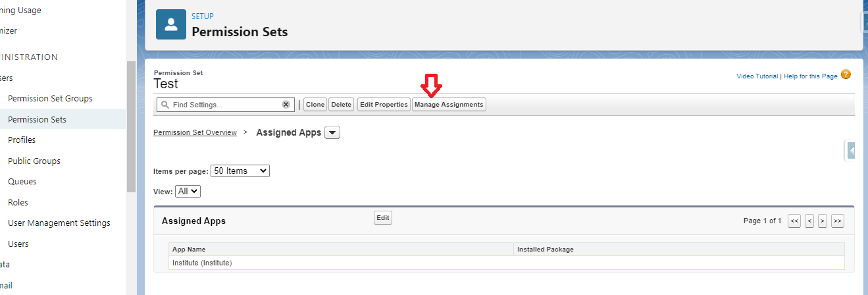The image size is (868, 295).
Task: Go to the first page of results
Action: point(794,221)
